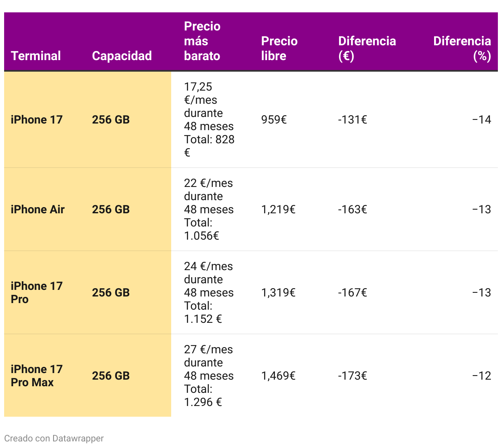Click the 1,319€ price cell
Screen dimensions: 502x448
pyautogui.click(x=278, y=292)
